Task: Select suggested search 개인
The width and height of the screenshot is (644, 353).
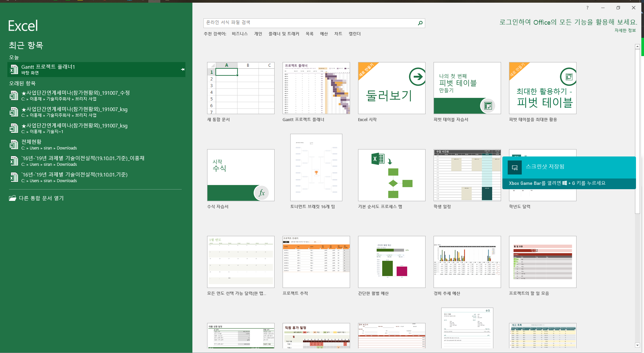Action: [258, 34]
